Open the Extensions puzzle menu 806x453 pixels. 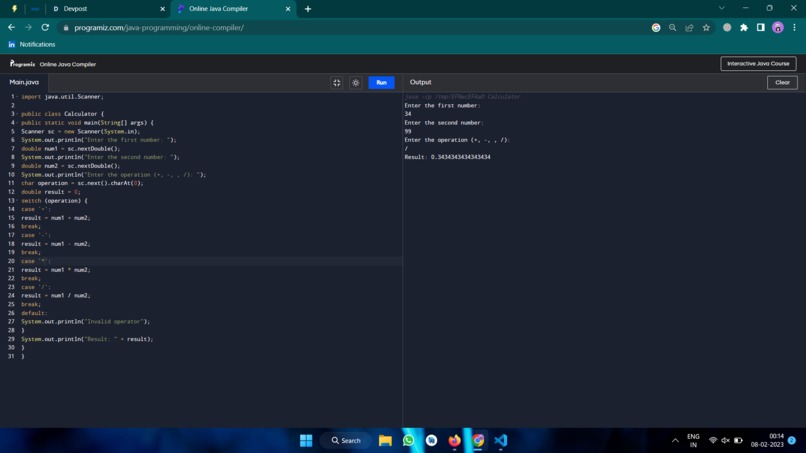point(744,28)
